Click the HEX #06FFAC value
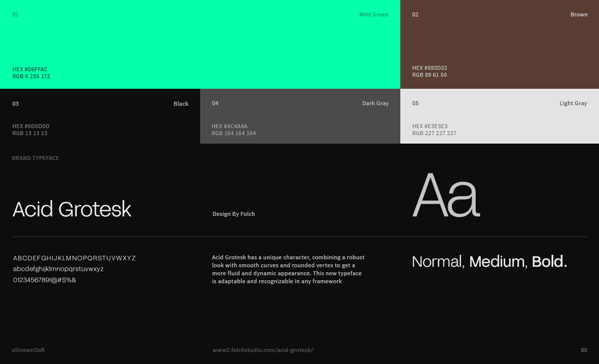This screenshot has width=599, height=364. click(x=30, y=69)
